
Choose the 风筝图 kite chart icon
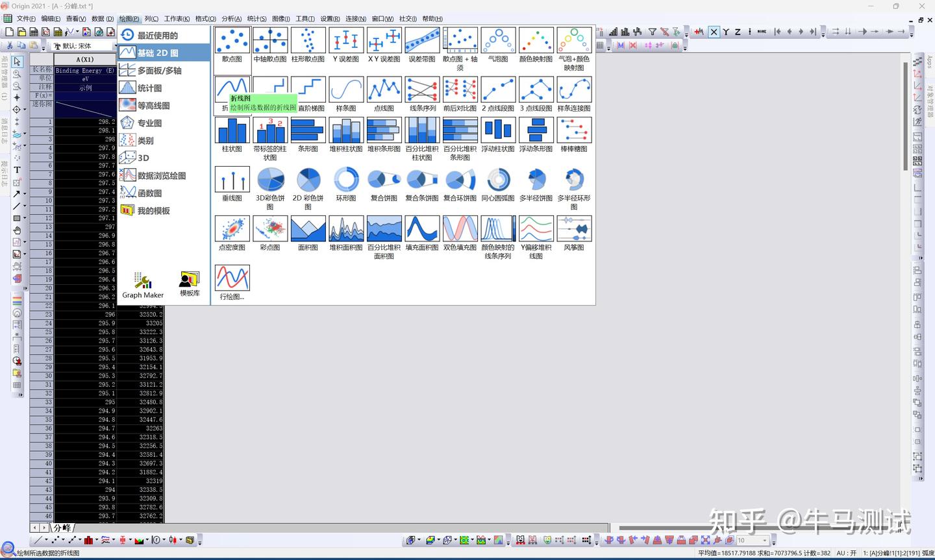[x=574, y=228]
